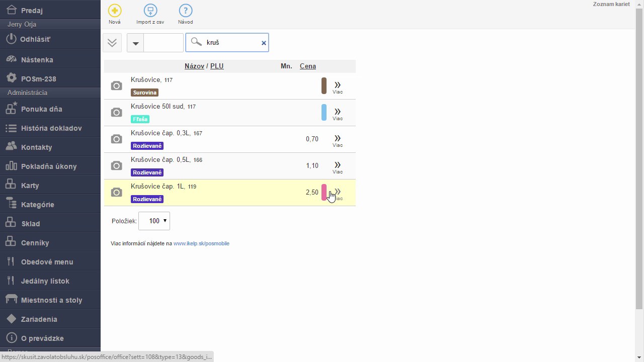
Task: Click the Jerry Orja user name
Action: tap(22, 24)
